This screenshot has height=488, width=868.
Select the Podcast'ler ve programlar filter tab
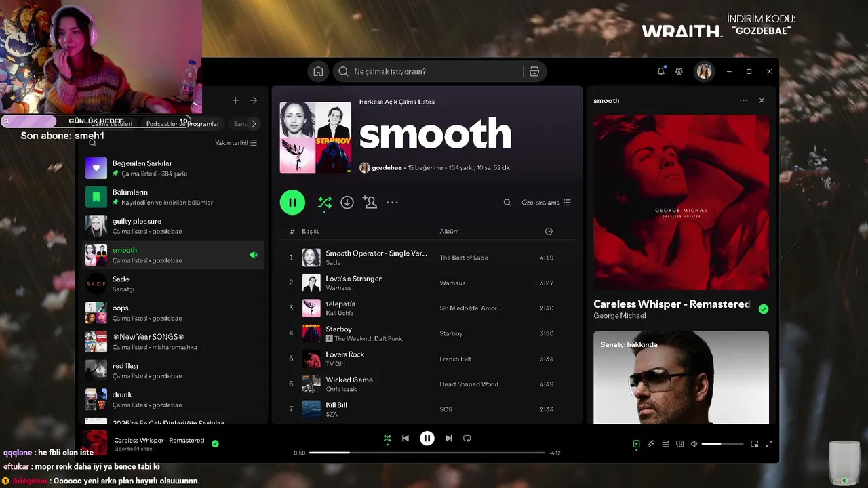click(x=183, y=124)
